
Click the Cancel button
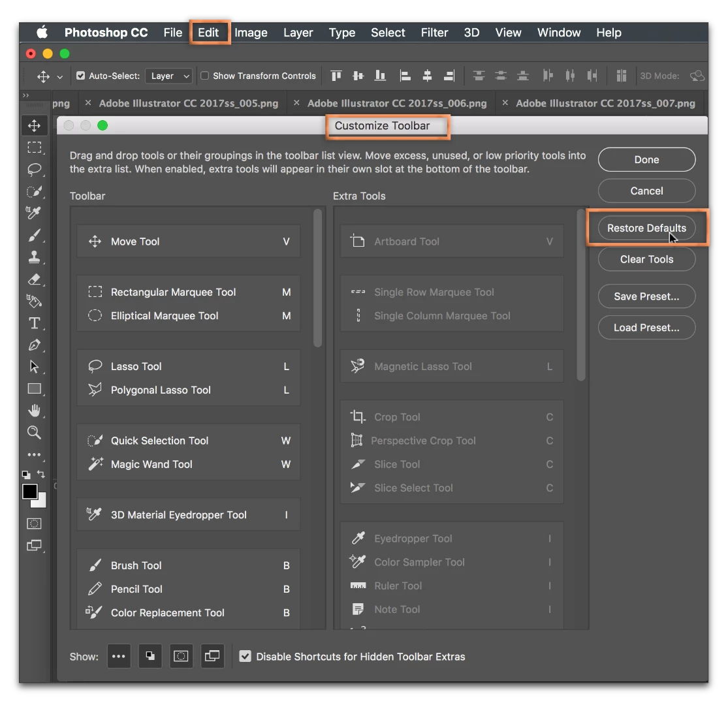pyautogui.click(x=646, y=191)
